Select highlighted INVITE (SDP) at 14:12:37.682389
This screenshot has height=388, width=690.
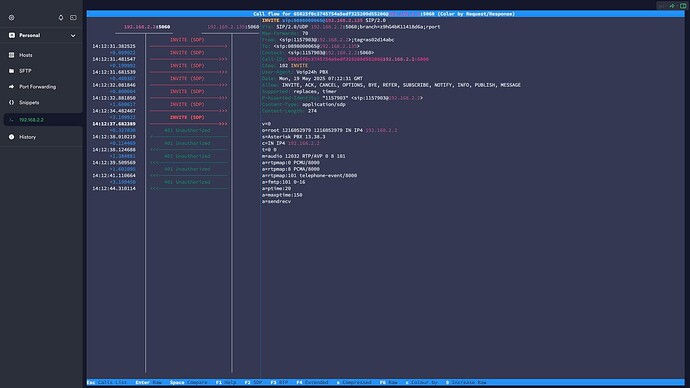[x=187, y=117]
